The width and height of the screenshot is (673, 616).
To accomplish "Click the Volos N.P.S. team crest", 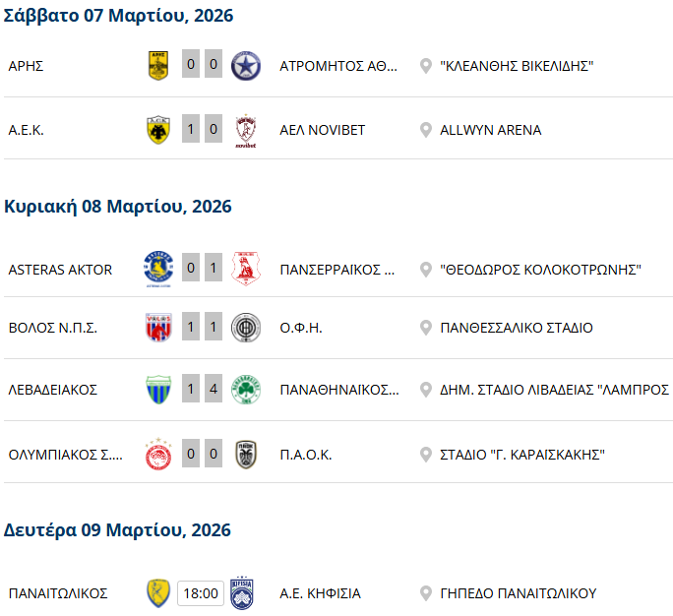I will [x=158, y=328].
